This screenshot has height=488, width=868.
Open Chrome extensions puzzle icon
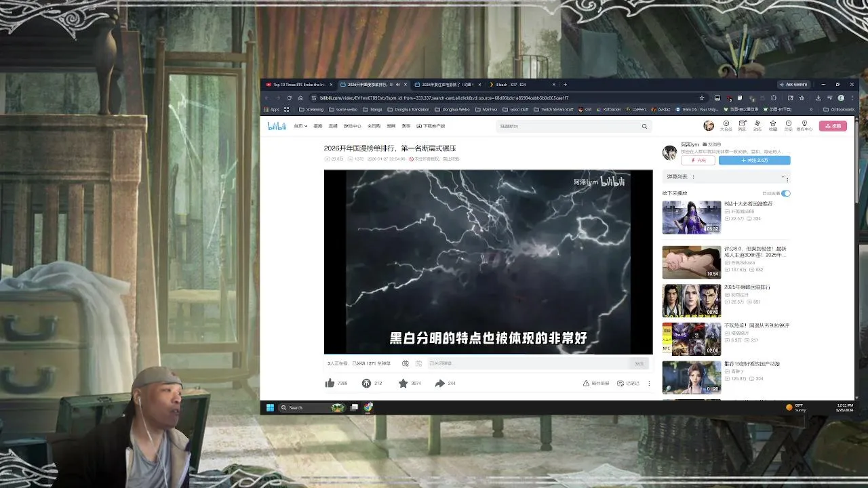[773, 98]
